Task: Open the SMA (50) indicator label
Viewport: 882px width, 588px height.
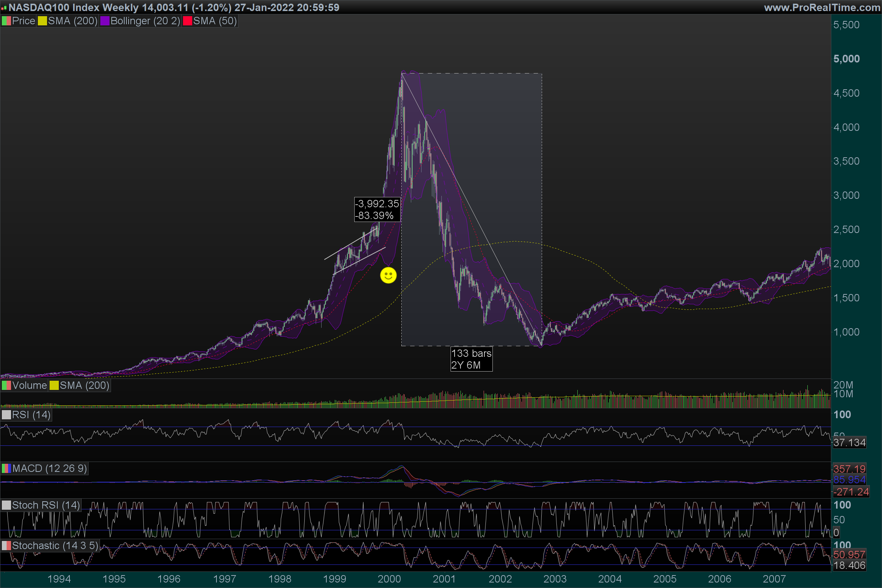Action: 215,21
